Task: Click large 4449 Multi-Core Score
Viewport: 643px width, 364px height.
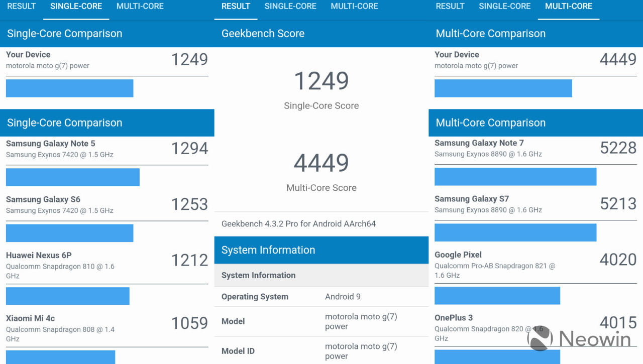Action: pyautogui.click(x=321, y=163)
